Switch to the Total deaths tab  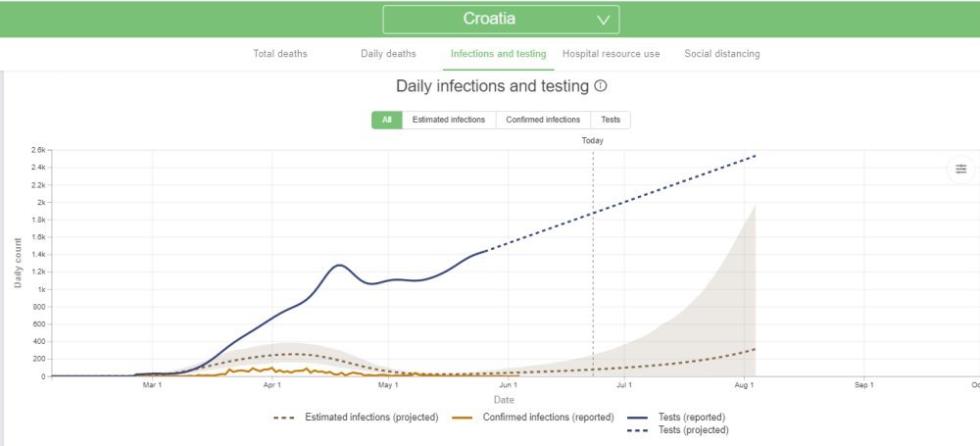pos(280,54)
